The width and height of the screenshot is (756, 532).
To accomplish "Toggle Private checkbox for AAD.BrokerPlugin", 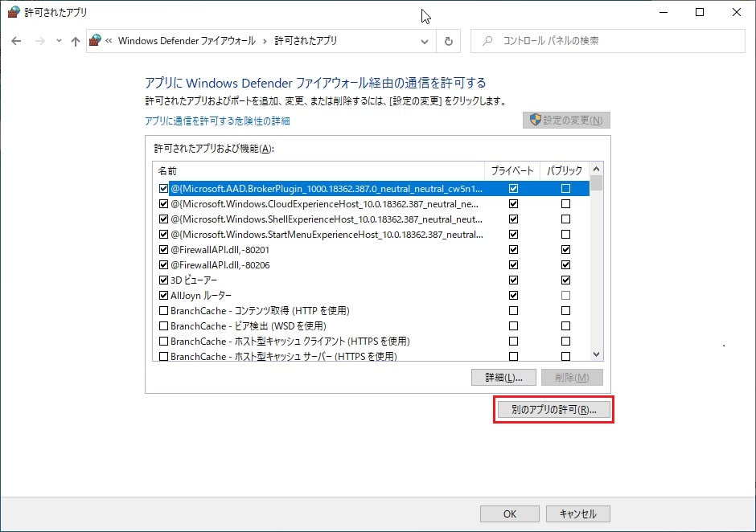I will tap(513, 188).
